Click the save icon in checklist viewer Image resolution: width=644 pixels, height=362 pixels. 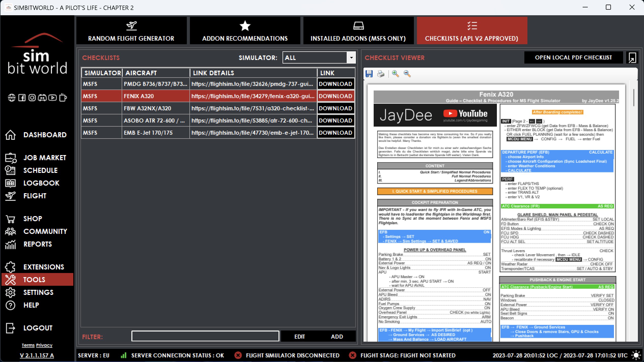[369, 74]
